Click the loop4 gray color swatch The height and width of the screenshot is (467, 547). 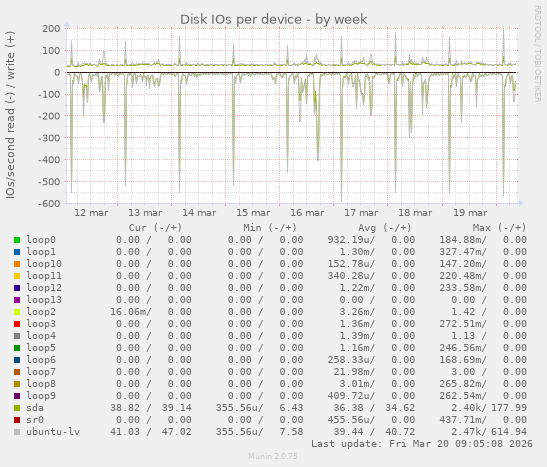click(x=17, y=336)
